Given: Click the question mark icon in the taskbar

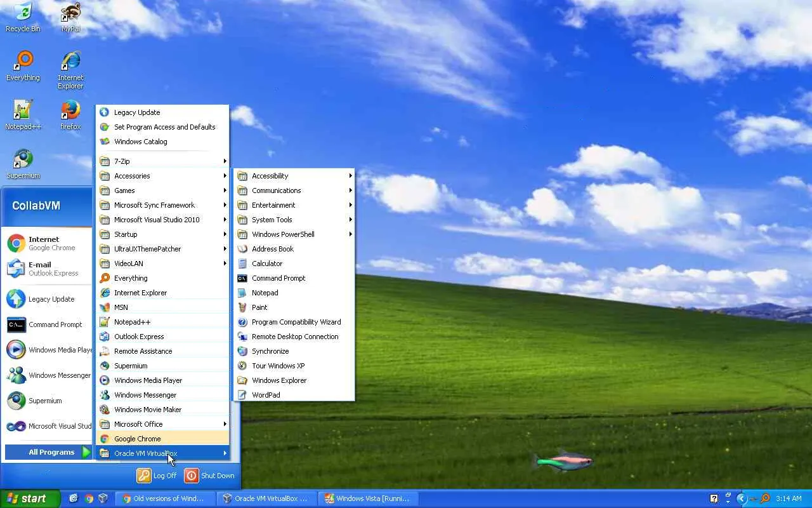Looking at the screenshot, I should 714,498.
